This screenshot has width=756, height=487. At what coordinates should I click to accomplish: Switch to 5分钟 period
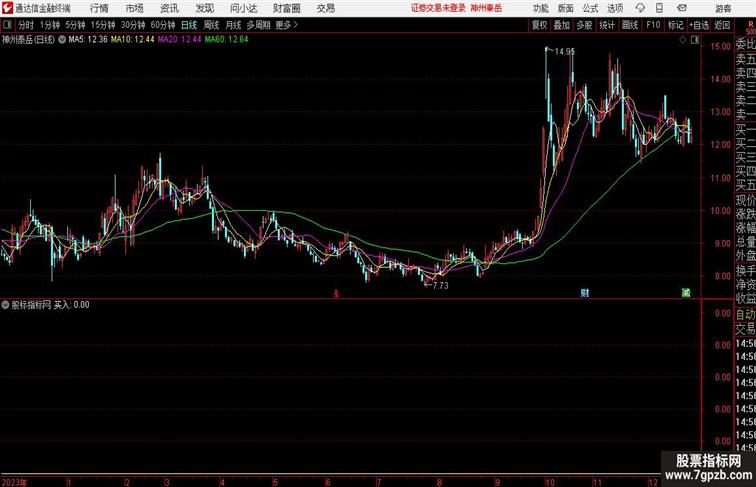coord(75,25)
